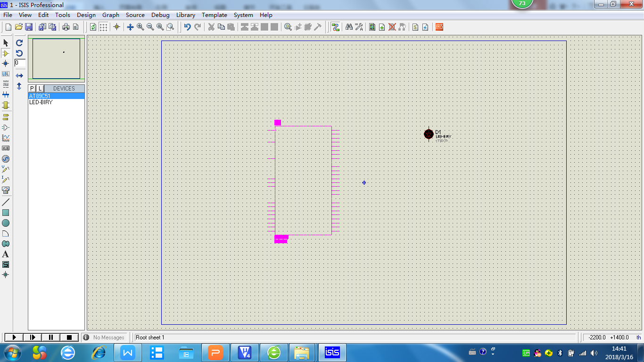Toggle the wire autorouter button
Viewport: 644px width, 362px height.
335,27
